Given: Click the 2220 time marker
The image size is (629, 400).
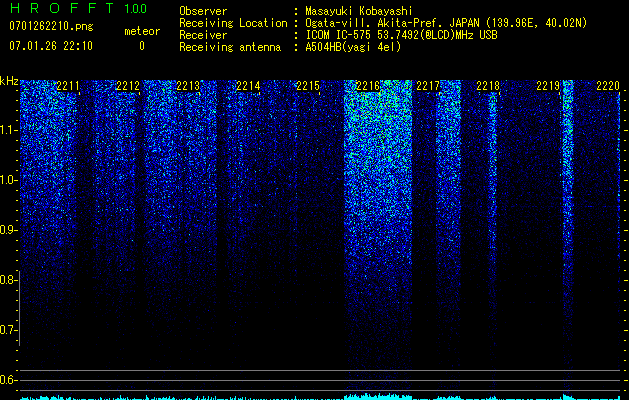Looking at the screenshot, I should pyautogui.click(x=608, y=86).
